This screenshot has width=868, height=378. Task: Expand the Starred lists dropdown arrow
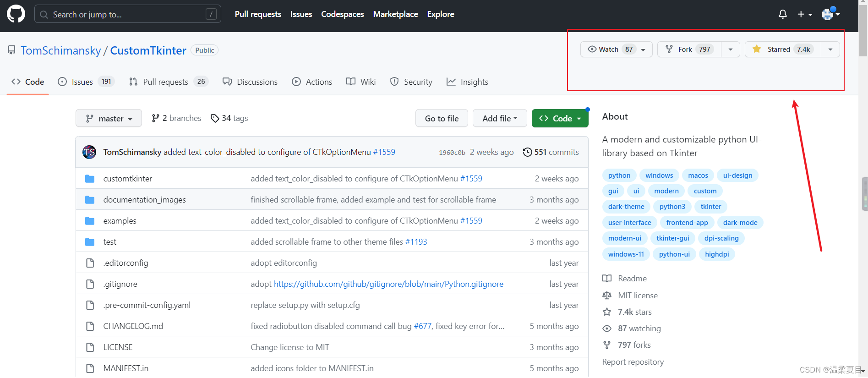(x=830, y=49)
